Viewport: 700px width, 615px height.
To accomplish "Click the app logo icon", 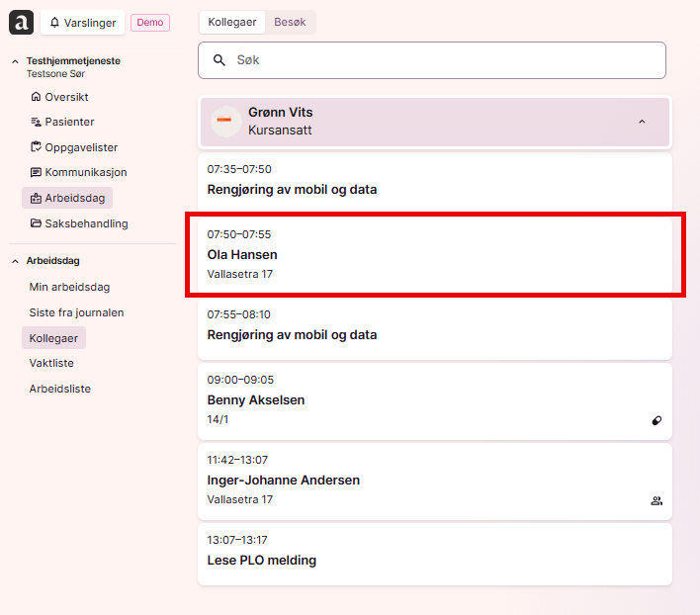I will 21,23.
